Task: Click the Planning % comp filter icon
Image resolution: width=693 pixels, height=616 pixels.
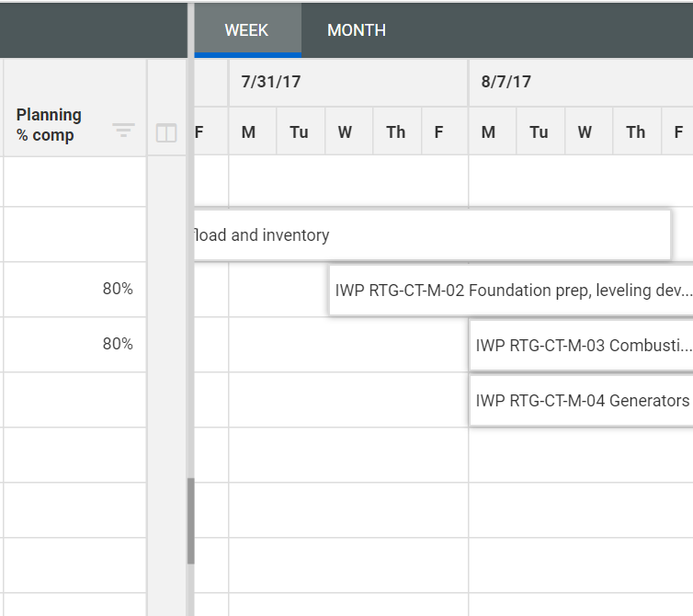Action: [123, 130]
